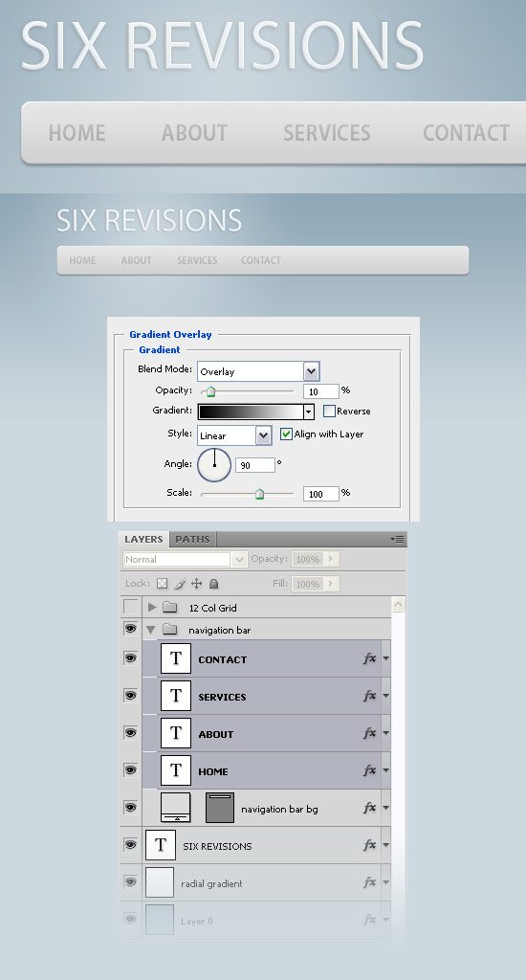This screenshot has width=526, height=980.
Task: Click ABOUT in the large navigation bar
Action: (194, 133)
